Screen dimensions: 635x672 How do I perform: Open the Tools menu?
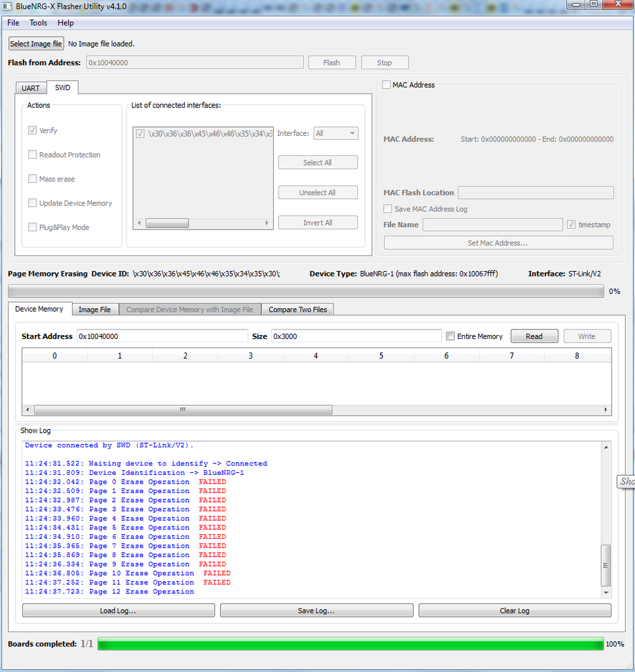(x=38, y=23)
